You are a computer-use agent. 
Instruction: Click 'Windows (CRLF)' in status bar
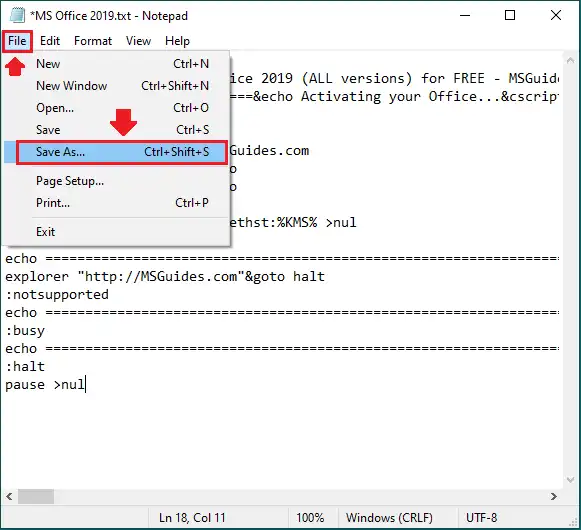click(389, 517)
